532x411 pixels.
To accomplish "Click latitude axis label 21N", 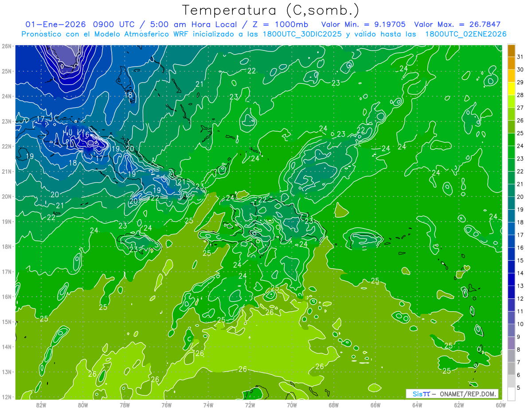I will tap(7, 171).
